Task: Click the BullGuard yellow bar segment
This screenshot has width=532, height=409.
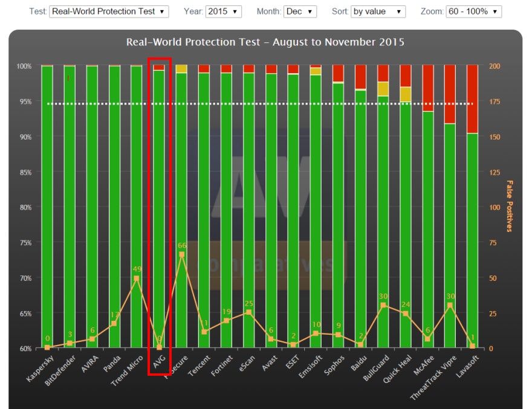Action: tap(383, 89)
